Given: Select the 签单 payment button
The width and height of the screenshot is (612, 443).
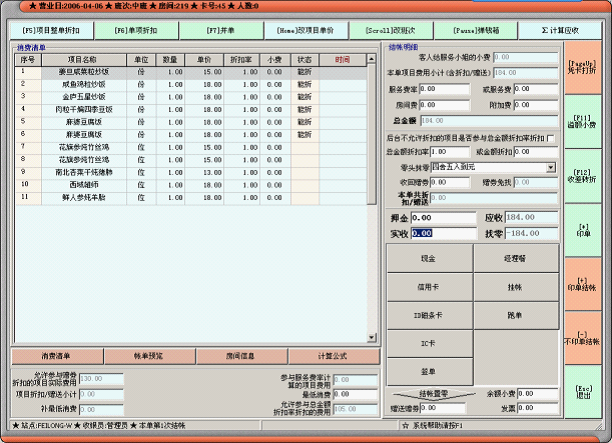Looking at the screenshot, I should pyautogui.click(x=429, y=372).
